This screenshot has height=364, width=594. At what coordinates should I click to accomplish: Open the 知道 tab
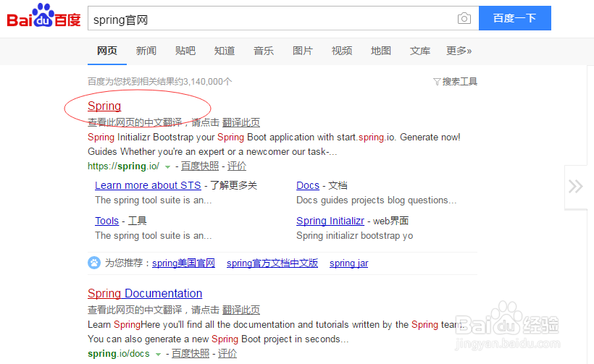click(x=225, y=51)
